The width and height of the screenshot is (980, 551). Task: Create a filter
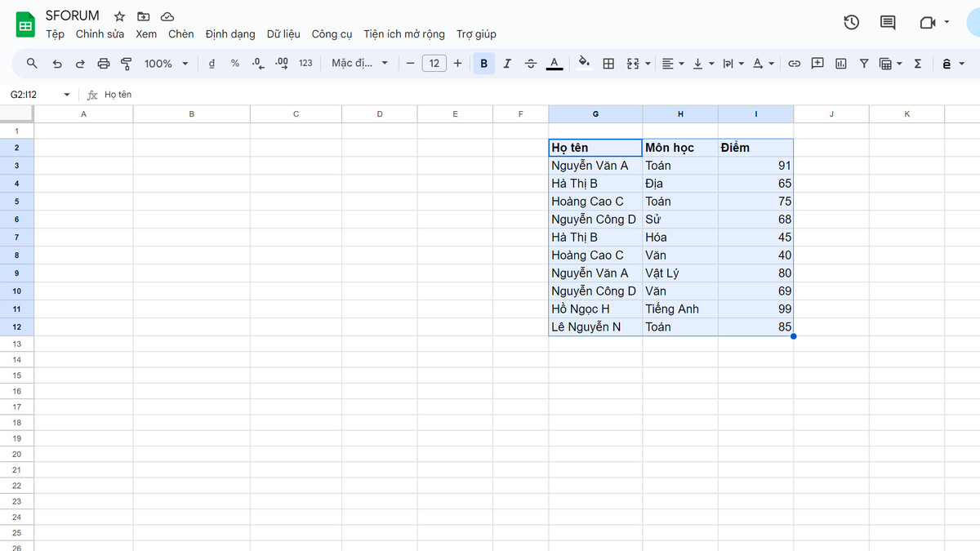(864, 64)
